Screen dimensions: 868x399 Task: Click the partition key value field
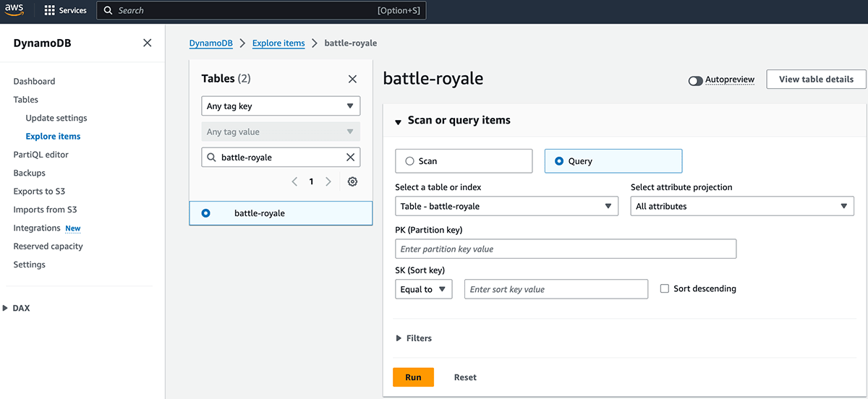click(x=566, y=249)
